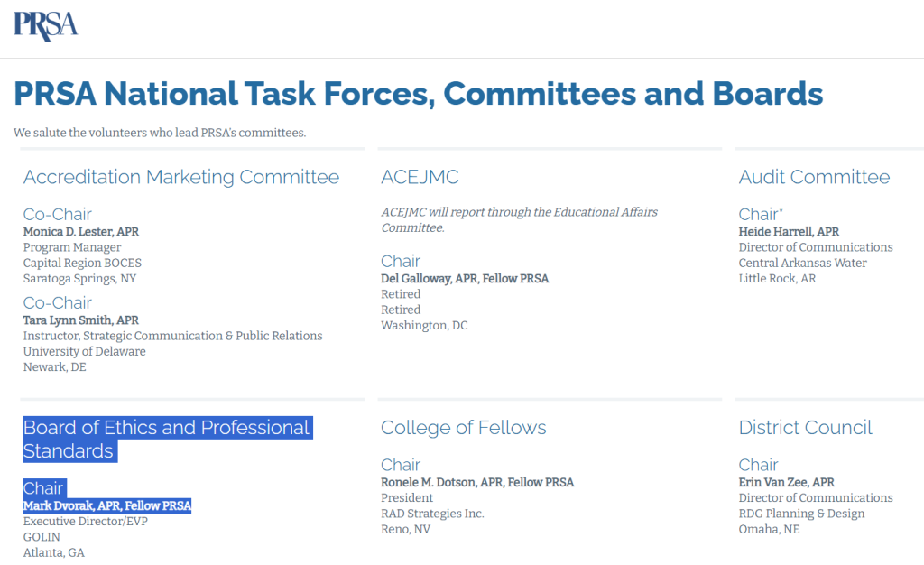The image size is (924, 565).
Task: Click the University of Delaware text
Action: [x=84, y=352]
